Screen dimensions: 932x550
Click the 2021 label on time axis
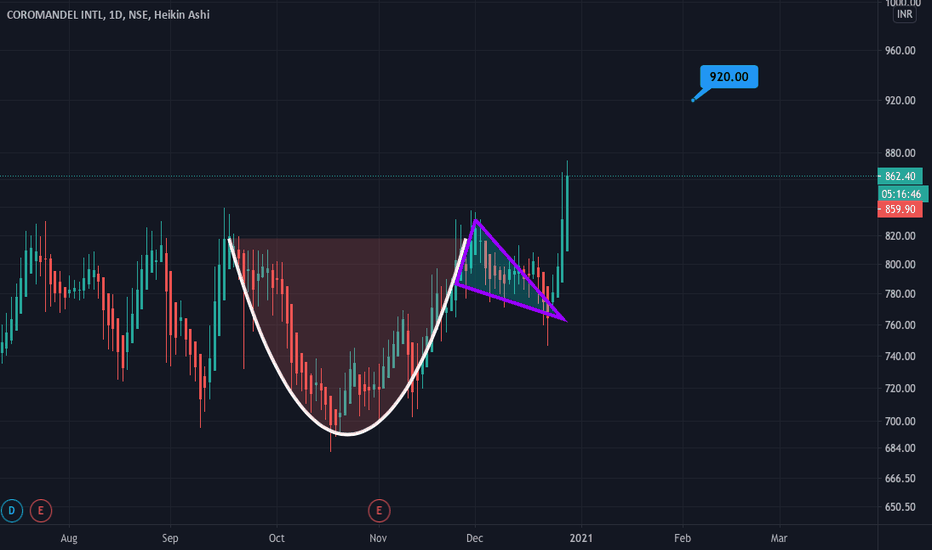[581, 538]
